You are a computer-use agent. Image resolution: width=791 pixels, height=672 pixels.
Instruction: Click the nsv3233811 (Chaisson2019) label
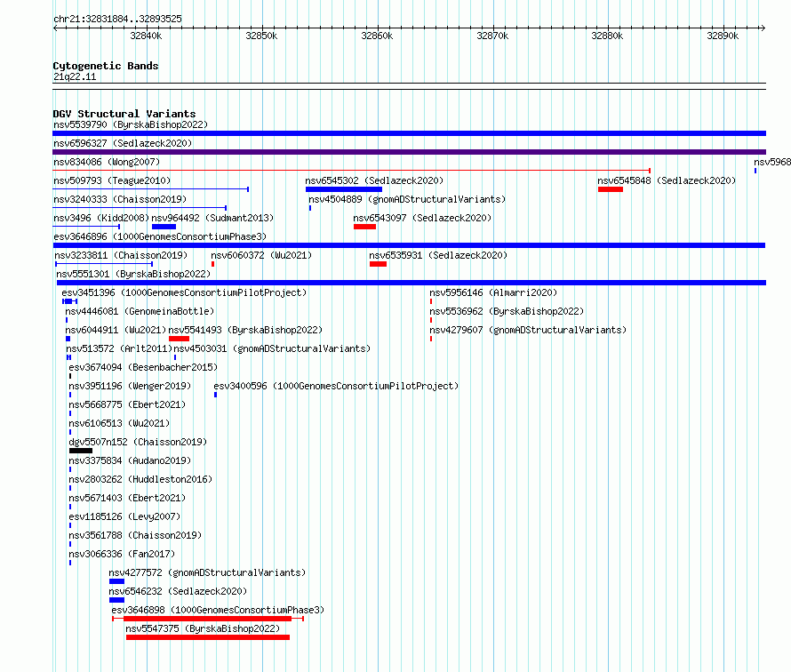tap(121, 255)
